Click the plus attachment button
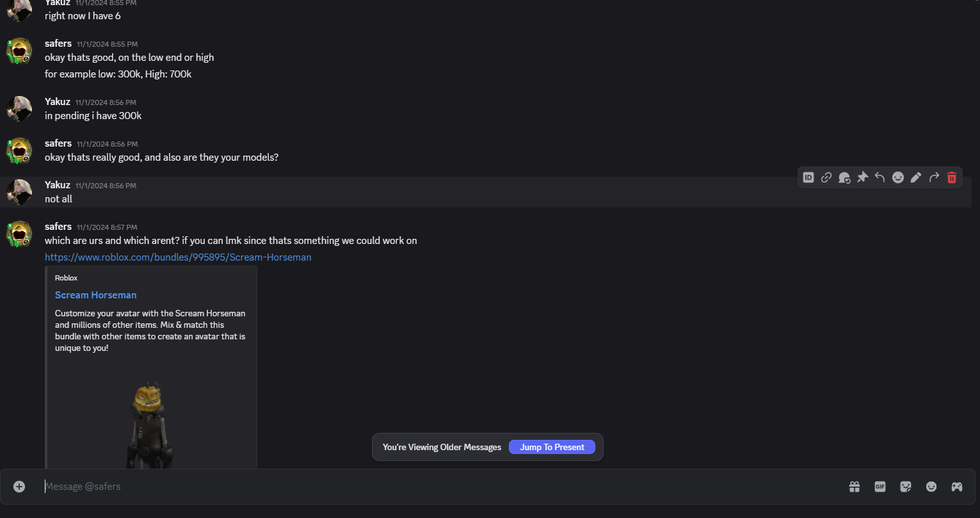980x518 pixels. tap(19, 487)
